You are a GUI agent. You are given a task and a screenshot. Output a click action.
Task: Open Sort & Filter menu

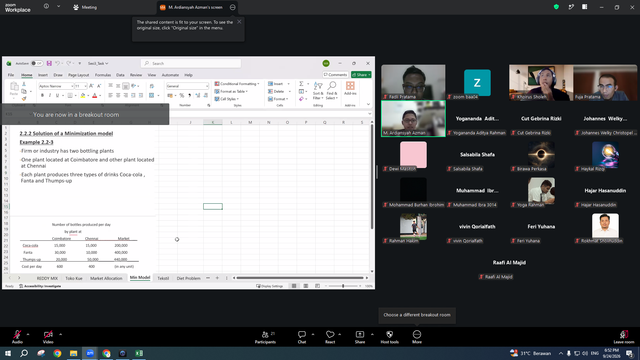(x=318, y=91)
